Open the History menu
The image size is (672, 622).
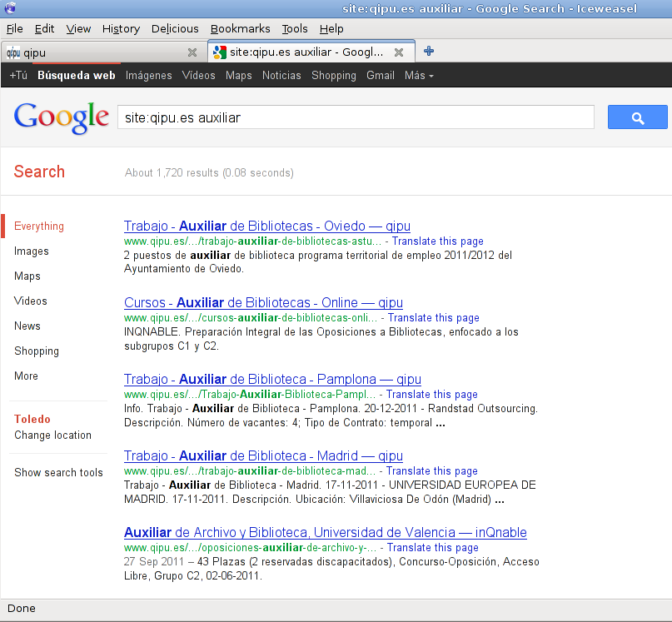tap(121, 28)
